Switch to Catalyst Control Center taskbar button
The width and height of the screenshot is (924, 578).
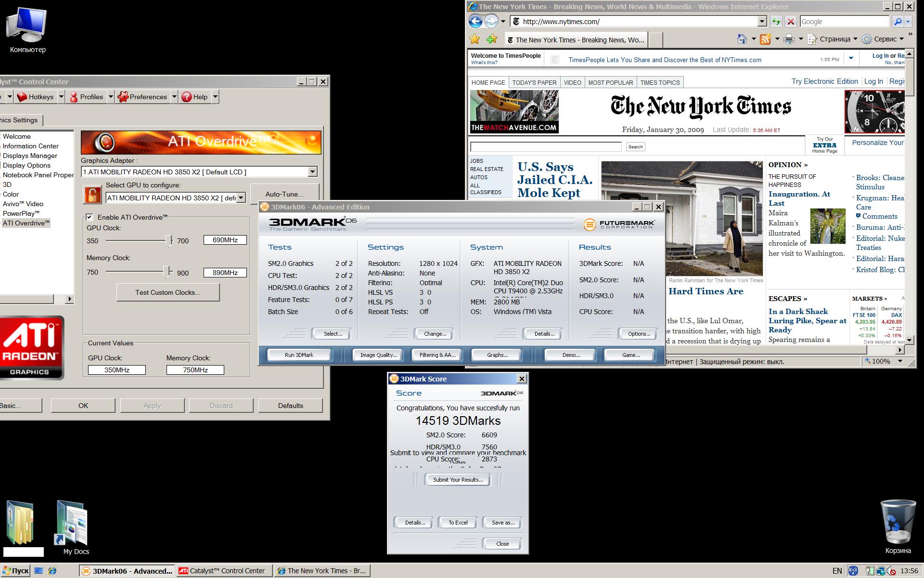point(225,571)
